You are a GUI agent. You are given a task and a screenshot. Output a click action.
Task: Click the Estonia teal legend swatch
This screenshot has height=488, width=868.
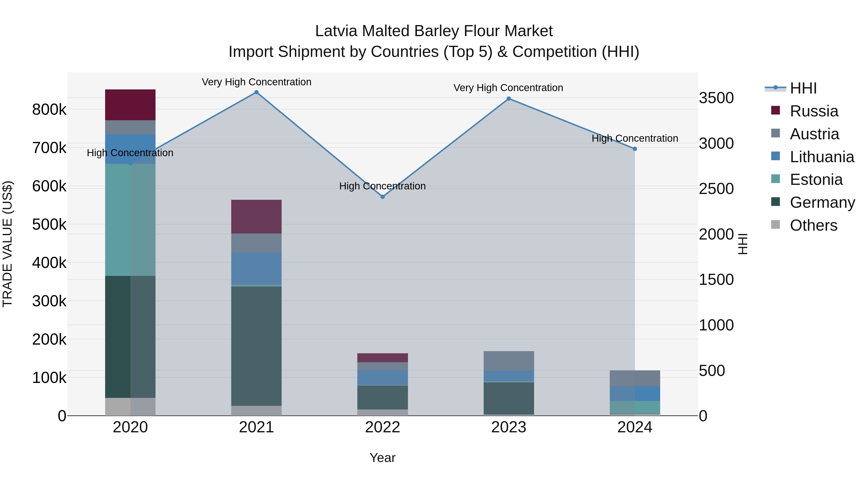coord(775,179)
